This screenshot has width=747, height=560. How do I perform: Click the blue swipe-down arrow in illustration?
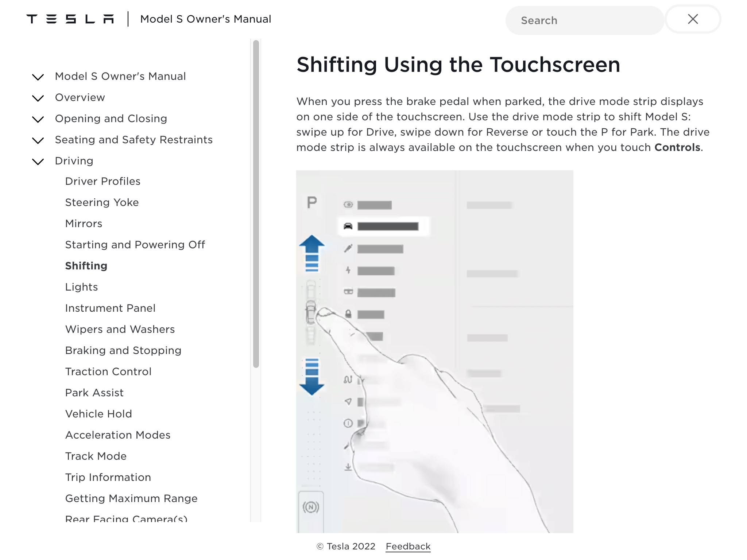(x=312, y=377)
